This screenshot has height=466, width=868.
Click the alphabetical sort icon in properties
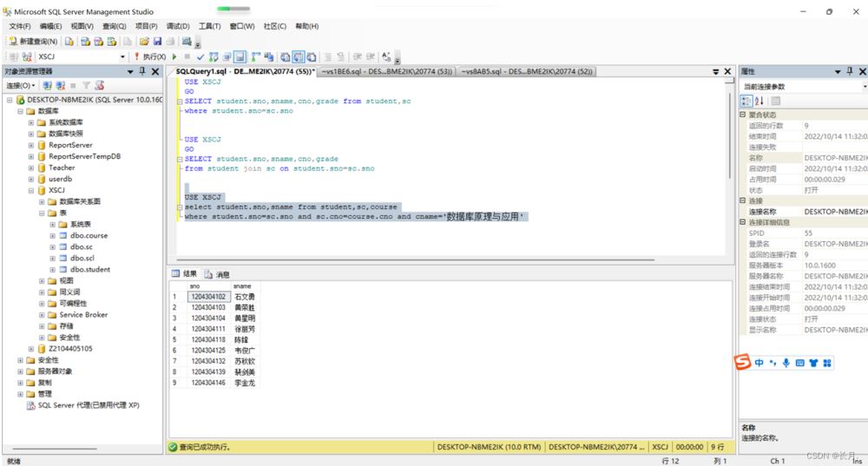[x=759, y=101]
